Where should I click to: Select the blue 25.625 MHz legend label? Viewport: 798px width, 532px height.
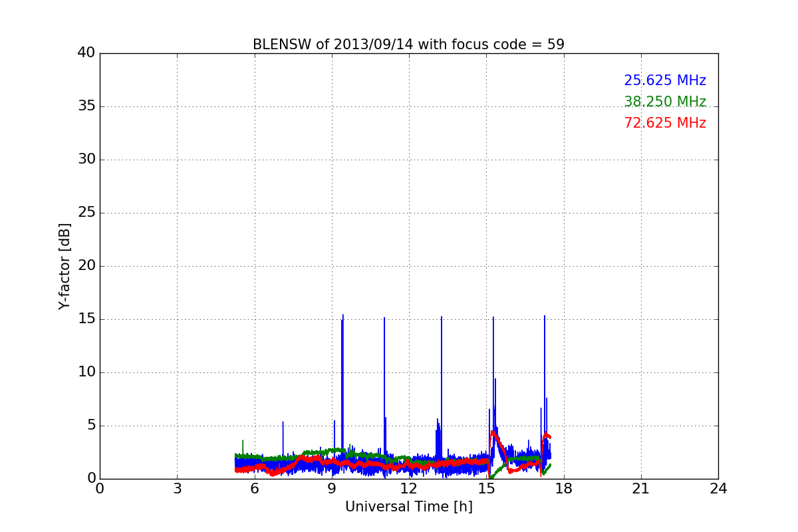tap(665, 80)
